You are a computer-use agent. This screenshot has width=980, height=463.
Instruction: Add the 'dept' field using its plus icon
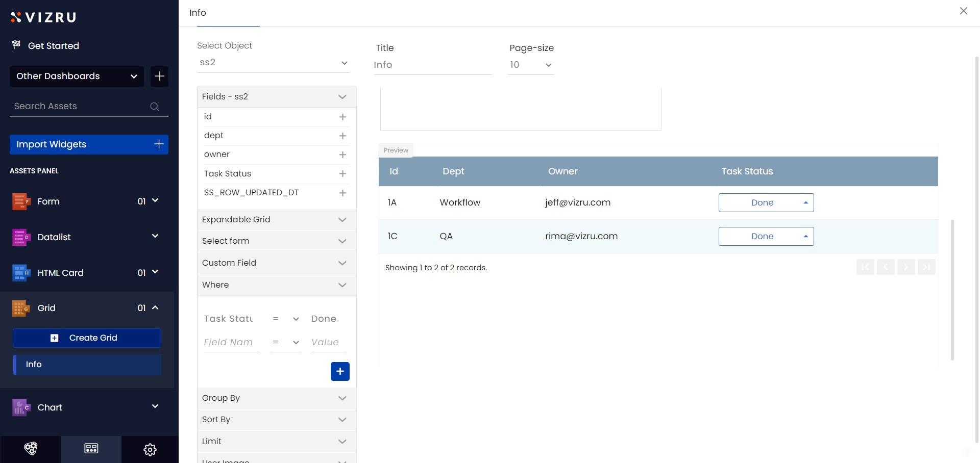click(x=342, y=136)
